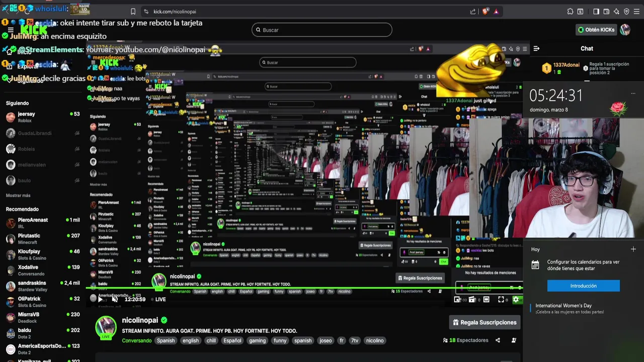Viewport: 644px width, 362px height.
Task: Open the stream player settings gear
Action: tap(516, 300)
